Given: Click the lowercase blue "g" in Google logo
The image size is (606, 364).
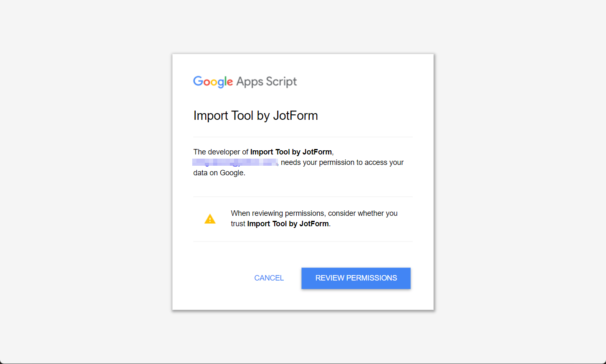Looking at the screenshot, I should [x=220, y=83].
